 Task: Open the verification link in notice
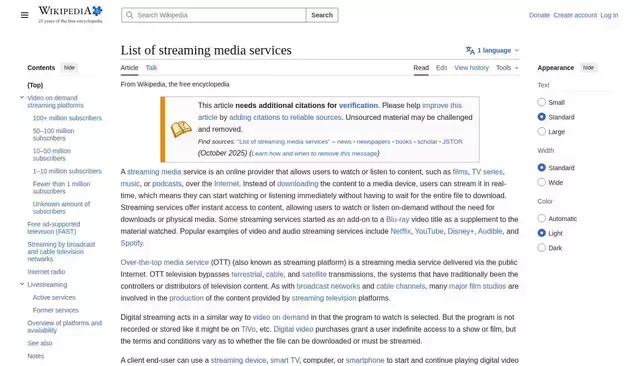point(358,105)
